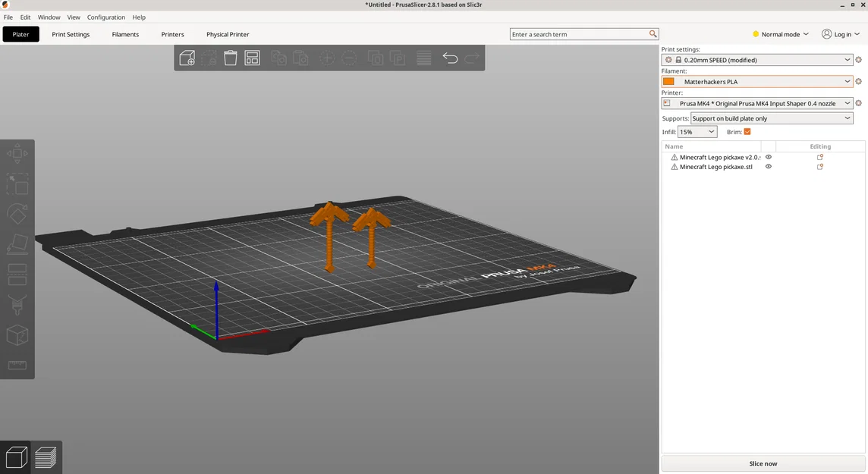Click editing icon for pickaxe v2.0 row
Viewport: 868px width, 474px height.
click(820, 157)
